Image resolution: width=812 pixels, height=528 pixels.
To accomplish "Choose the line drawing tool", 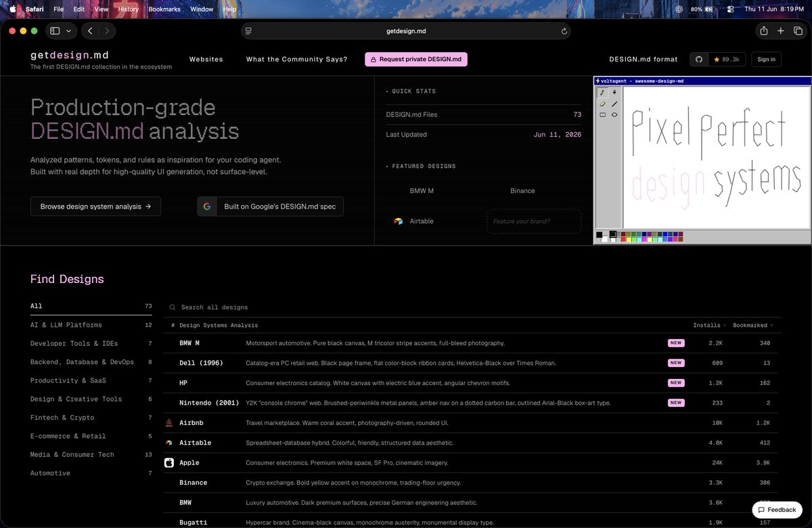I will tap(614, 104).
